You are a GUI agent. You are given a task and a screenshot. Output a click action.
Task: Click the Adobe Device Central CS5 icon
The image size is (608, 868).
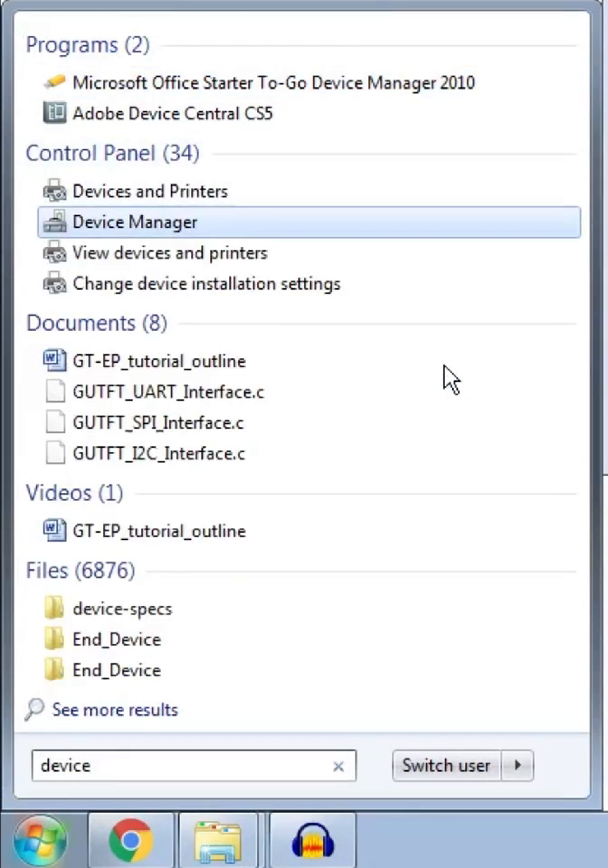click(55, 113)
